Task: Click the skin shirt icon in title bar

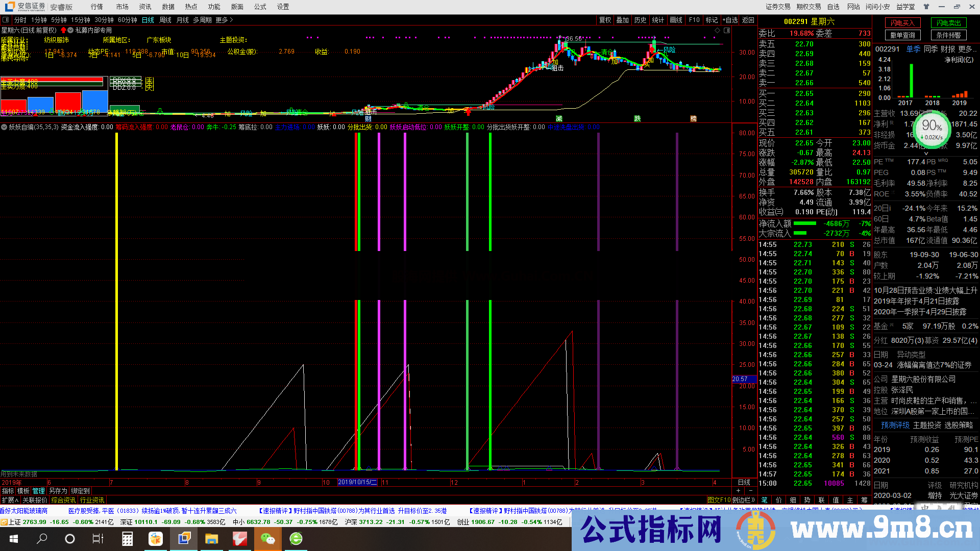Action: pyautogui.click(x=926, y=7)
